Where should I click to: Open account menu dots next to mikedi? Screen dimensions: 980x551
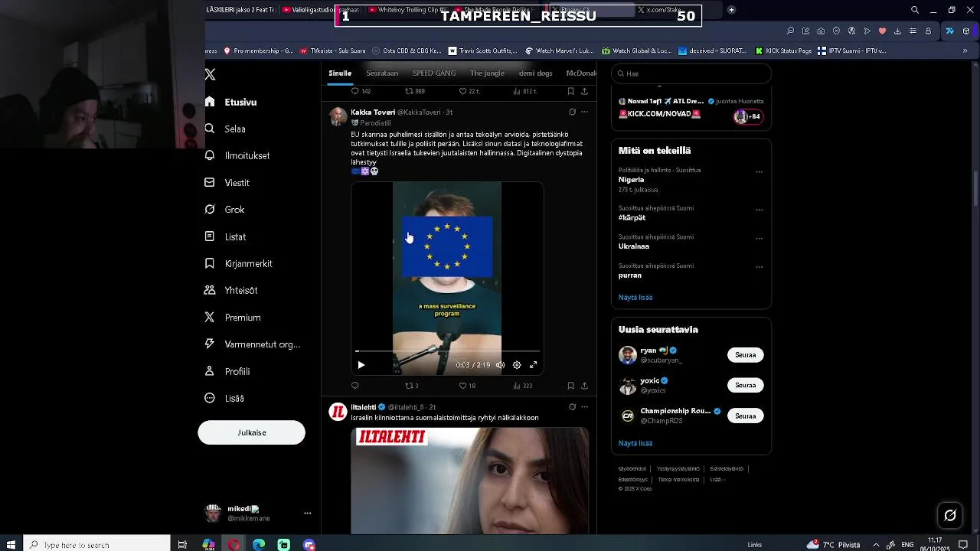click(x=307, y=514)
